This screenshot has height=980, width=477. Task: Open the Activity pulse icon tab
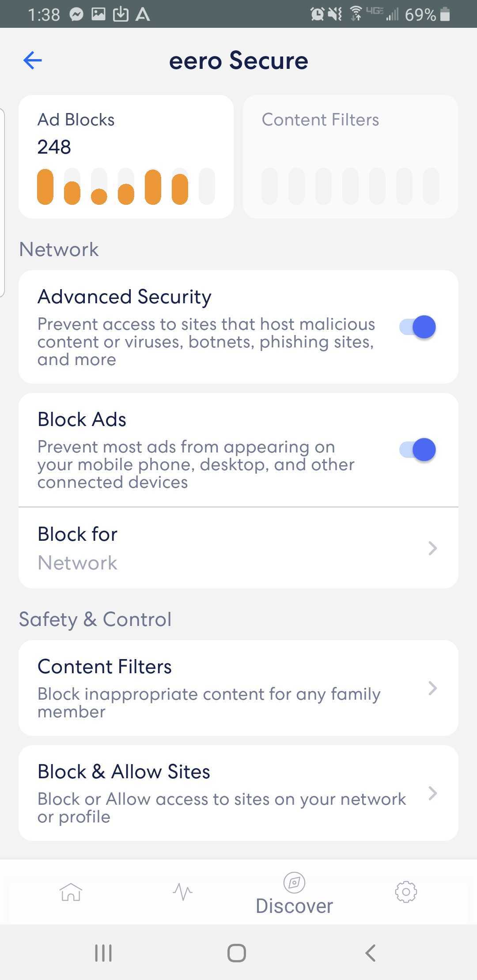click(182, 892)
